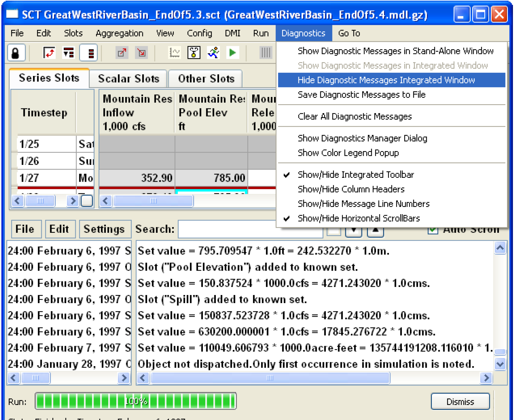
Task: Click the three red bars toolbar icon
Action: point(89,53)
